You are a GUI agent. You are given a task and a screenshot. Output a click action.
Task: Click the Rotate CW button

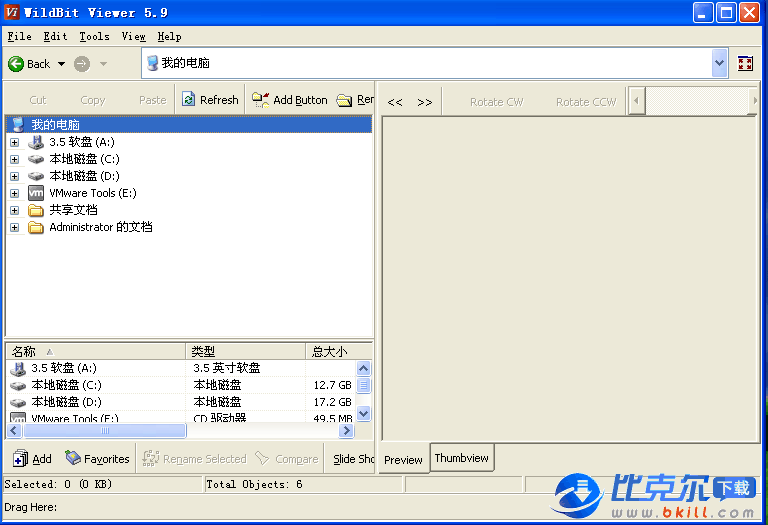pyautogui.click(x=496, y=102)
